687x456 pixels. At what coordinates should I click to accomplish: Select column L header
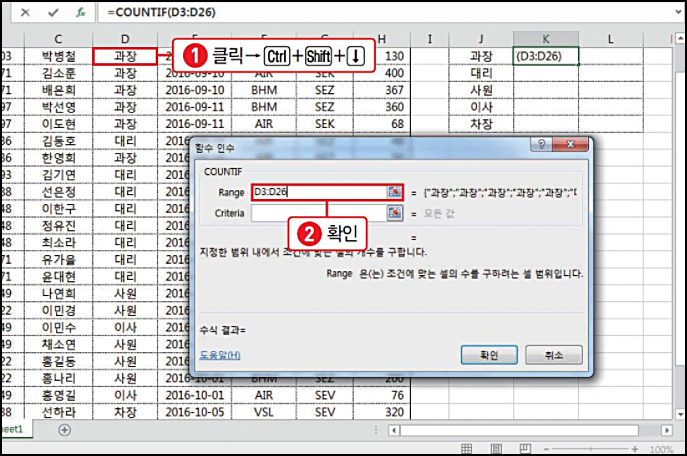click(610, 39)
